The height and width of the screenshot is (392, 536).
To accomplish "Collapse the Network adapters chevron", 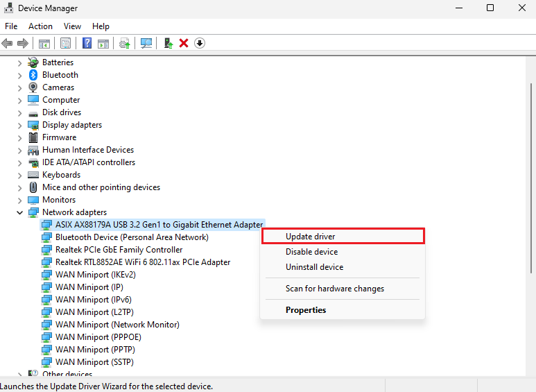I will pos(20,213).
